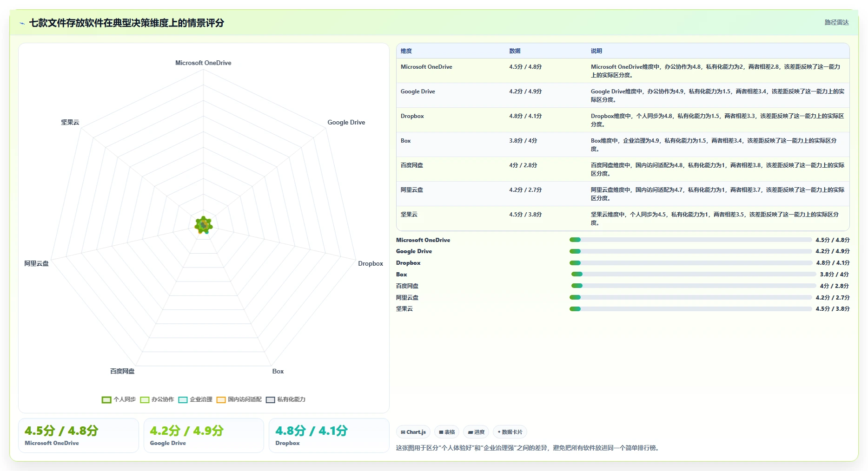This screenshot has height=471, width=868.
Task: Open the Microsoft OneDrive stat card
Action: pyautogui.click(x=79, y=435)
